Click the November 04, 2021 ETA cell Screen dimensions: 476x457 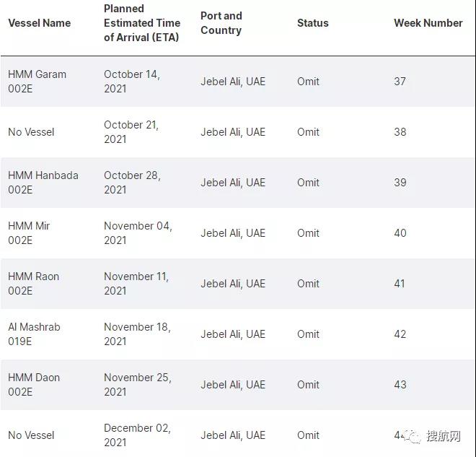click(x=138, y=233)
